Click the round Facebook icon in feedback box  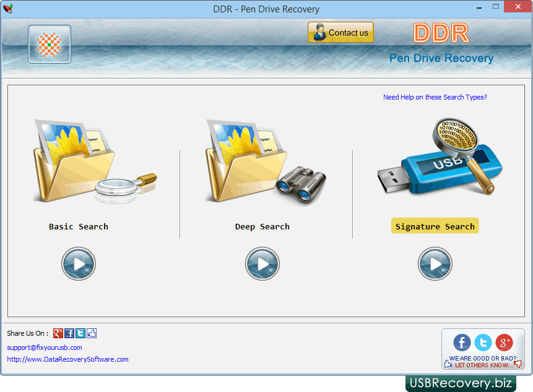(462, 343)
